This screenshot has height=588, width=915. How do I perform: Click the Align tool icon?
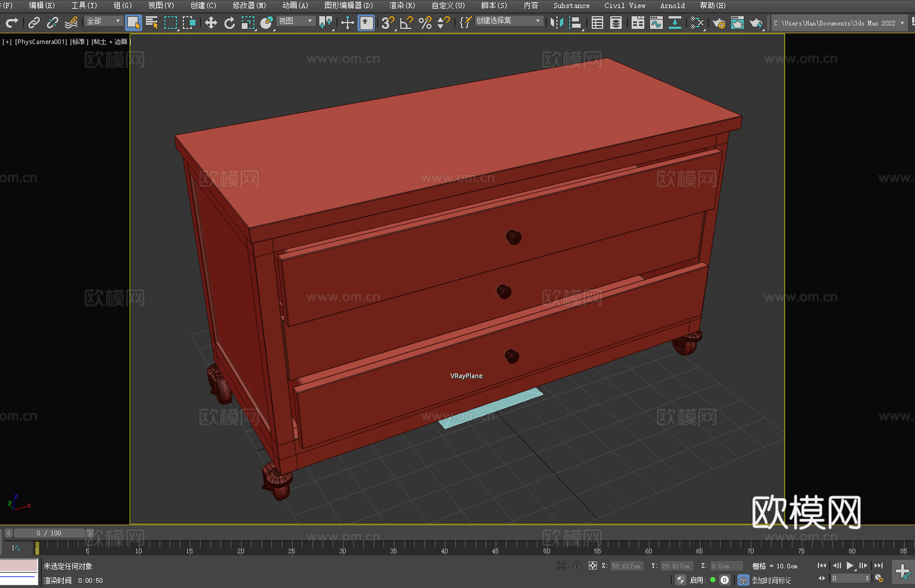click(575, 23)
